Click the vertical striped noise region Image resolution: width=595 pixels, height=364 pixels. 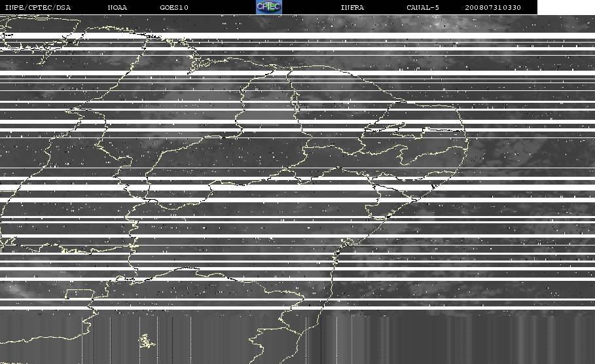point(297,338)
